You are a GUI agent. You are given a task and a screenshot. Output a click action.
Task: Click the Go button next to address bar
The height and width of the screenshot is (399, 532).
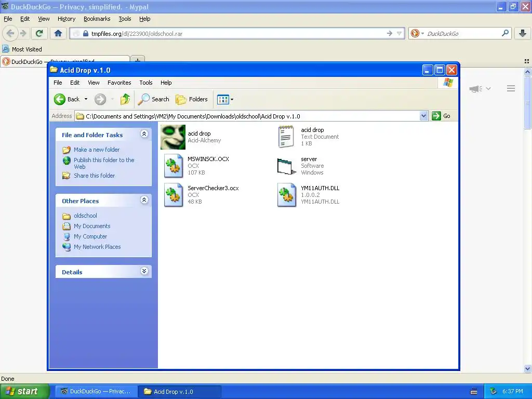click(441, 116)
